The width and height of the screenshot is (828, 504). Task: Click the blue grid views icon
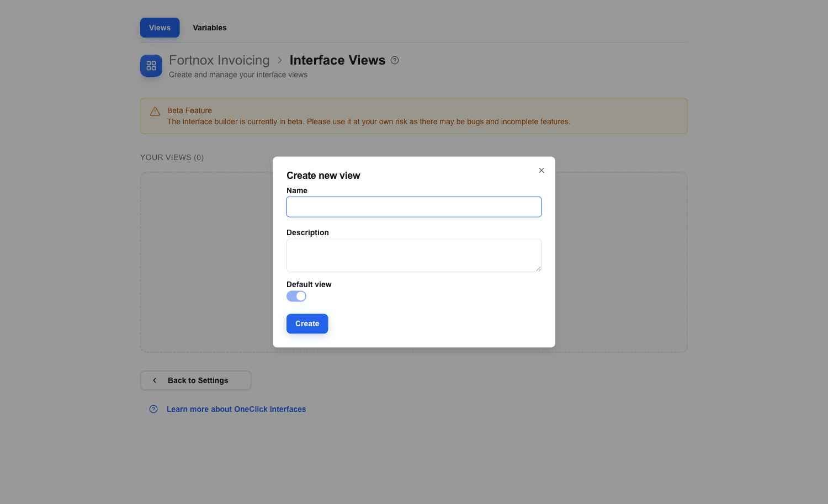pos(151,66)
